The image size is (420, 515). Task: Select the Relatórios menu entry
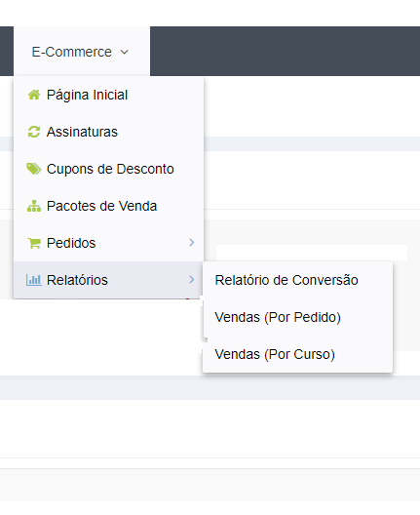108,280
